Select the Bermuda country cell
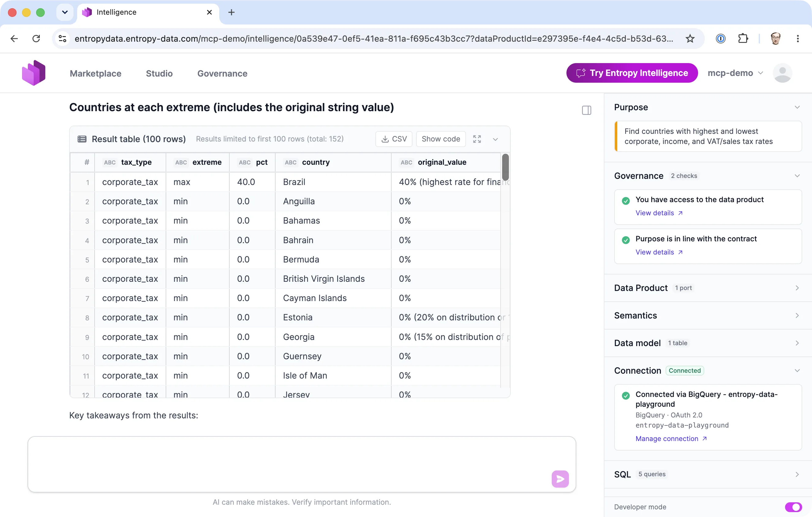812x517 pixels. 333,259
